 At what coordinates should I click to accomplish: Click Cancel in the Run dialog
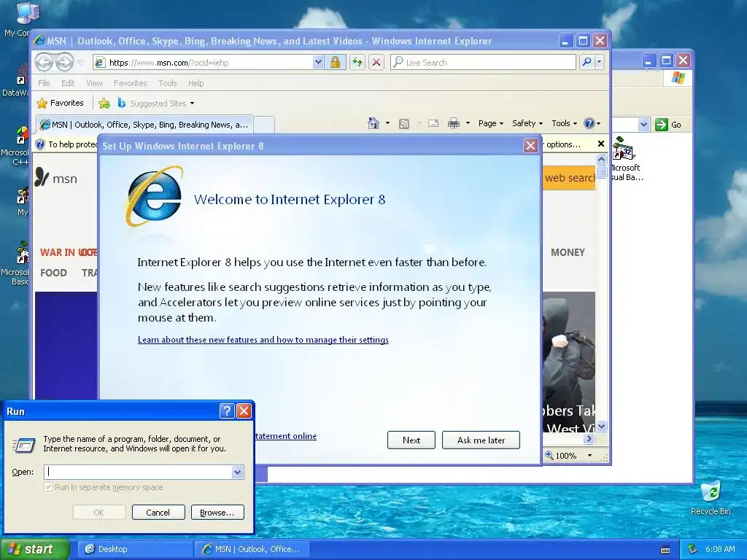[x=158, y=513]
